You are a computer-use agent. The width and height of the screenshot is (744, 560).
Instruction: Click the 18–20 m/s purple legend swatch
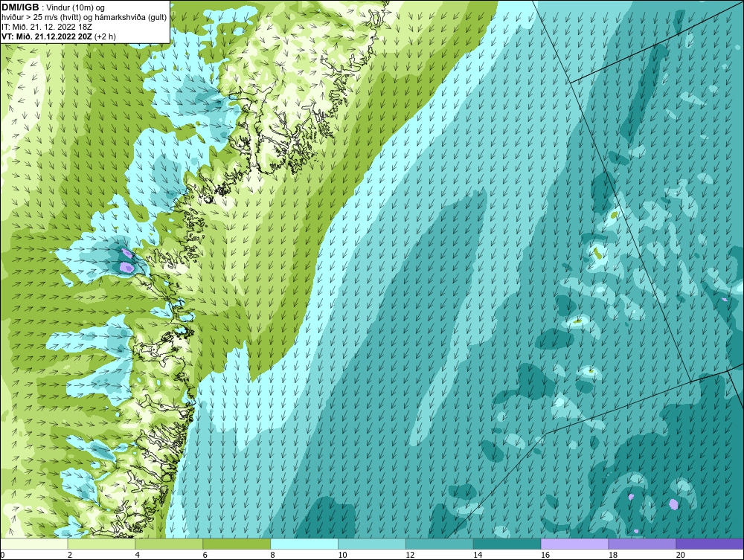[643, 544]
